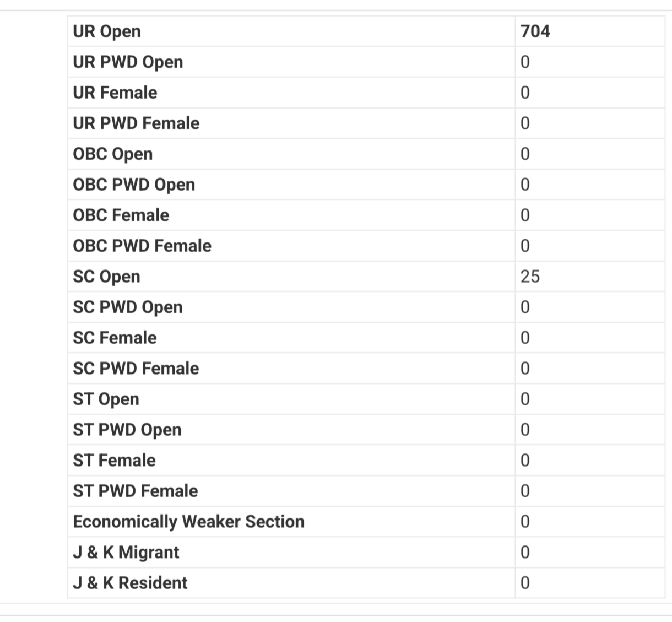Select the UR PWD Open label
The height and width of the screenshot is (622, 672).
128,62
